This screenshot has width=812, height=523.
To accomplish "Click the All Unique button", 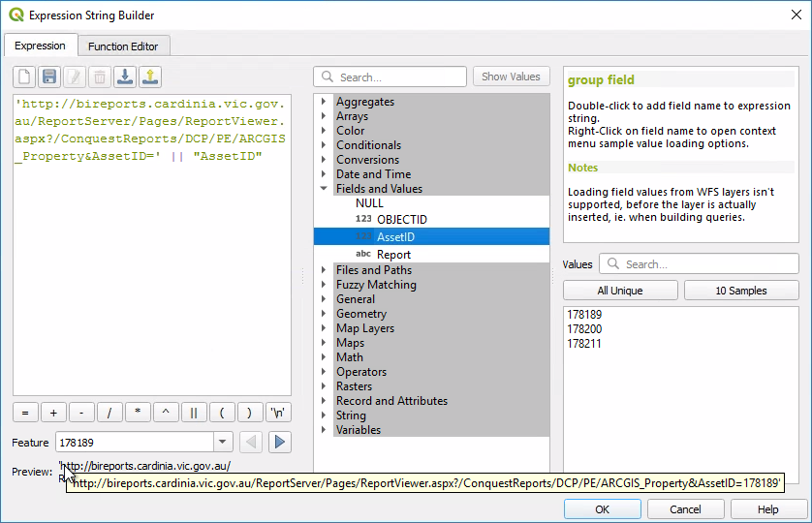I will tap(620, 291).
